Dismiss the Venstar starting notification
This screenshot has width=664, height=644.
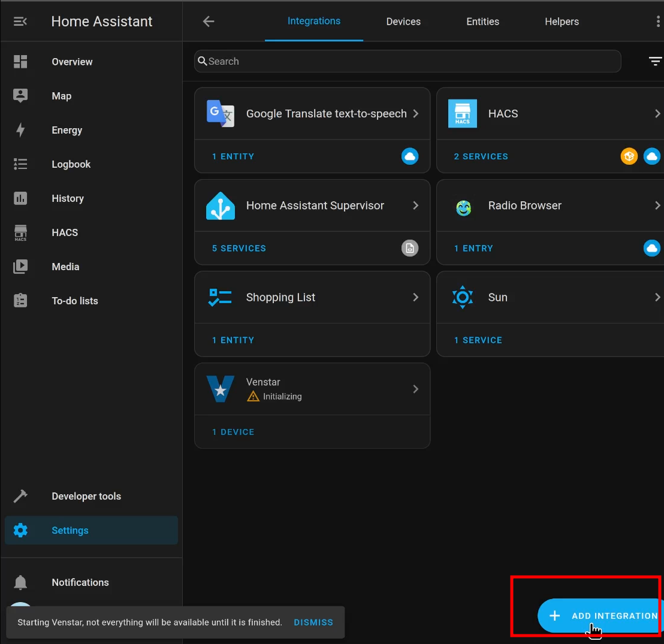click(313, 622)
